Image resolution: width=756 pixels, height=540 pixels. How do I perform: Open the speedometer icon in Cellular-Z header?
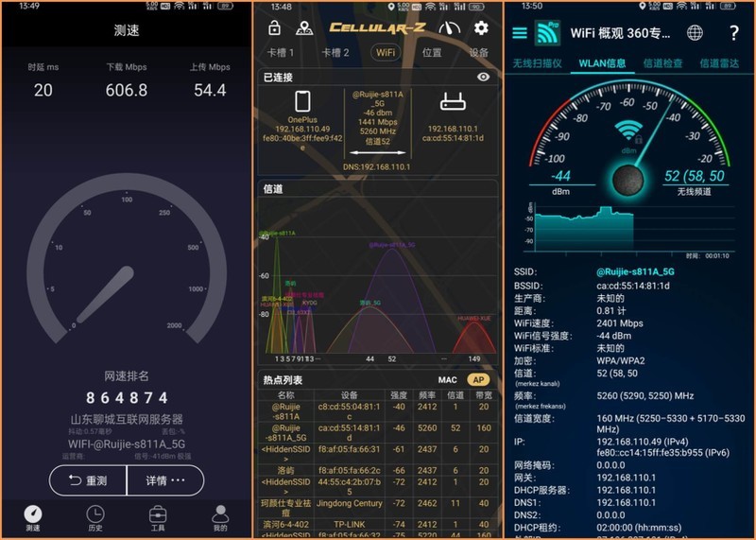coord(449,28)
